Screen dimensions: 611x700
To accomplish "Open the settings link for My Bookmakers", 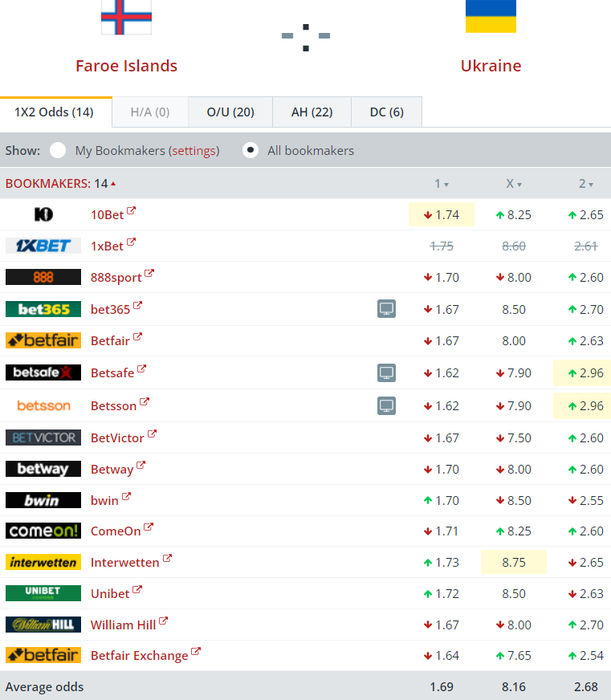I will click(193, 150).
